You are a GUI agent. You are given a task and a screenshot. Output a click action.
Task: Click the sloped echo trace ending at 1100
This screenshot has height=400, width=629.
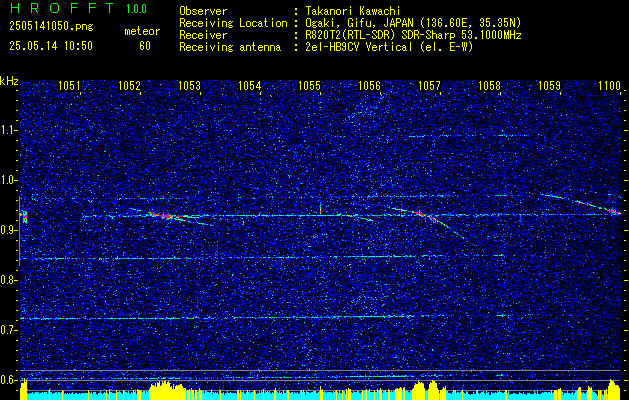pyautogui.click(x=580, y=203)
